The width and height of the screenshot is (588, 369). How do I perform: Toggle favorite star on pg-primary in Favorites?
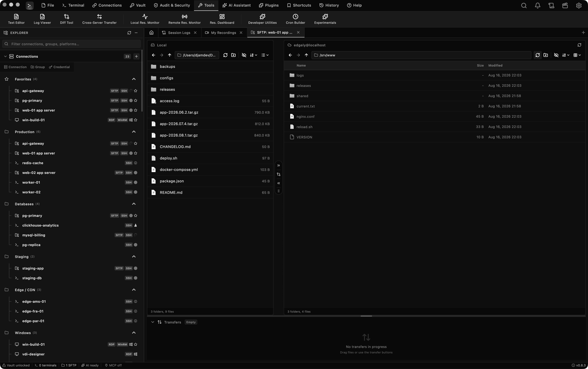[136, 100]
